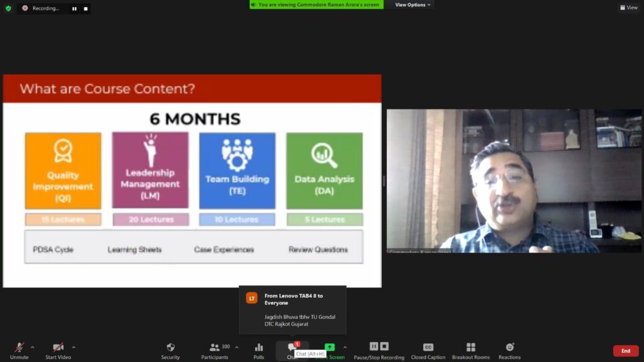Open the Chat panel
Image resolution: width=644 pixels, height=362 pixels.
[x=291, y=348]
